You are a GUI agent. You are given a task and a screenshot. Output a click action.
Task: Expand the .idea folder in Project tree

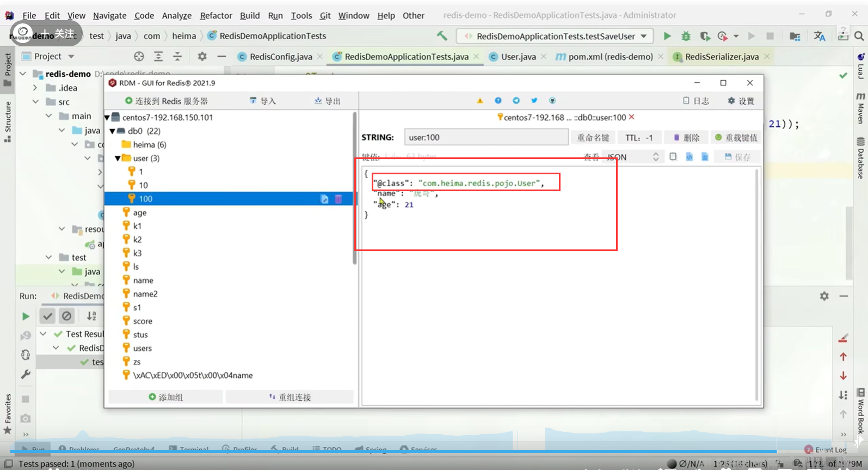(35, 88)
